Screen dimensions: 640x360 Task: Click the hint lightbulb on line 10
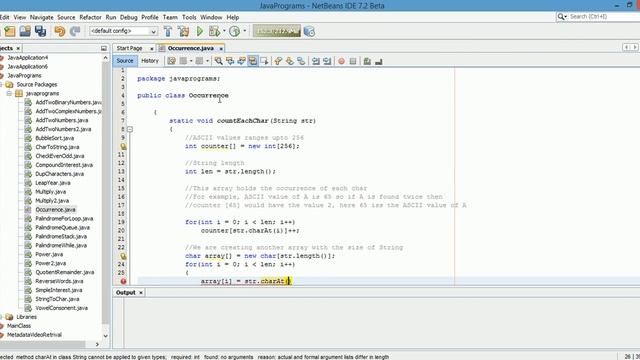pos(123,146)
